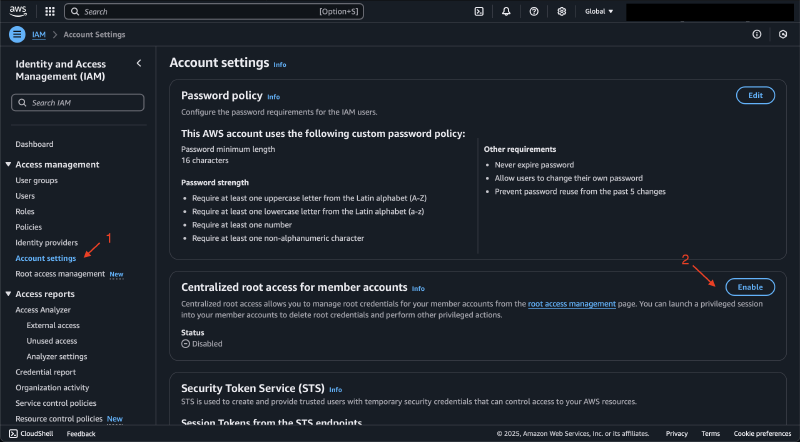The height and width of the screenshot is (442, 800).
Task: Open the help question mark icon
Action: 534,11
